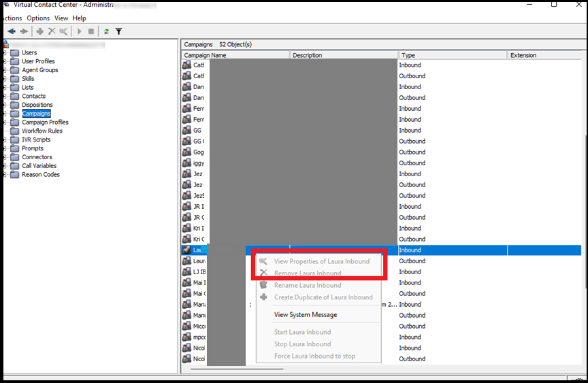Click the mpcc campaign icon
This screenshot has height=383, width=588.
tap(186, 337)
